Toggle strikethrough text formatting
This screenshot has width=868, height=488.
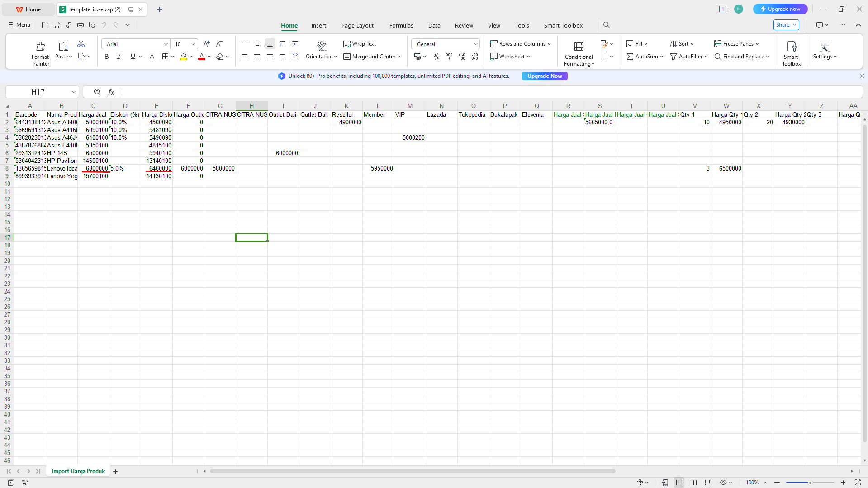pyautogui.click(x=152, y=57)
